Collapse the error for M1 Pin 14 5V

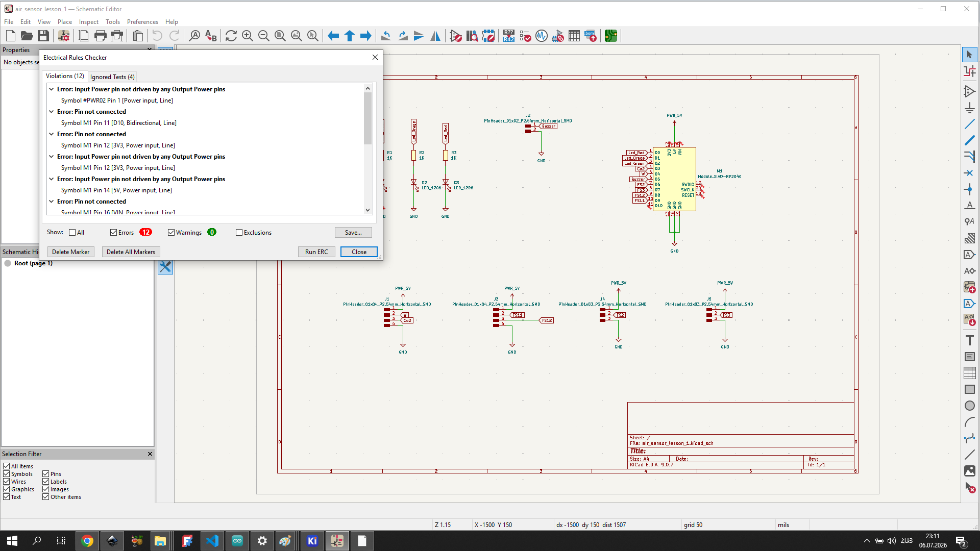pos(52,179)
